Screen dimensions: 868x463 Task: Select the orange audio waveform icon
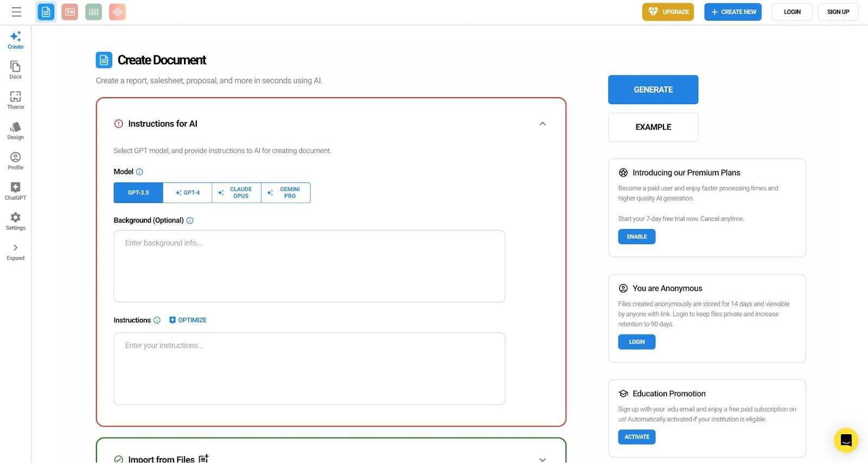(117, 12)
